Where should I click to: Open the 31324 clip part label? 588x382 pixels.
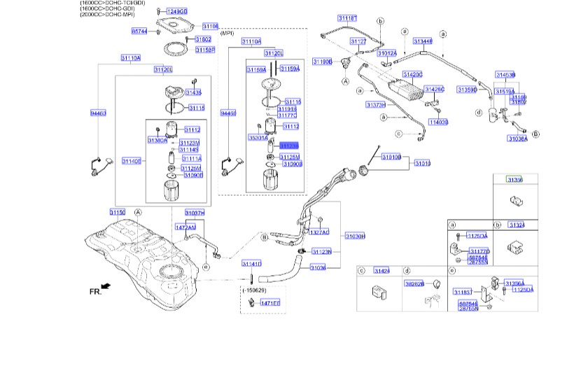tap(517, 225)
